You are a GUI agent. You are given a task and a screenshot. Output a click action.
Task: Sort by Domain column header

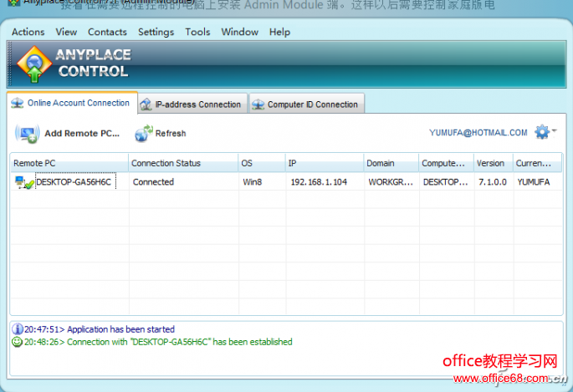(391, 163)
